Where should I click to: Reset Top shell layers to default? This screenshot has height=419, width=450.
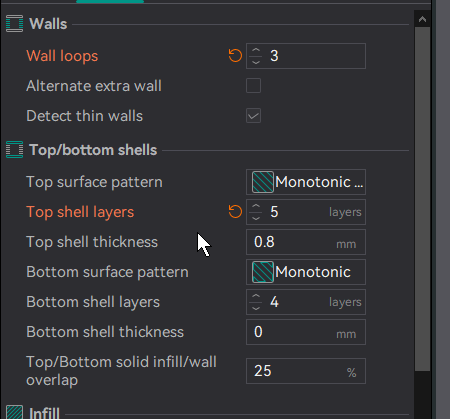point(235,212)
